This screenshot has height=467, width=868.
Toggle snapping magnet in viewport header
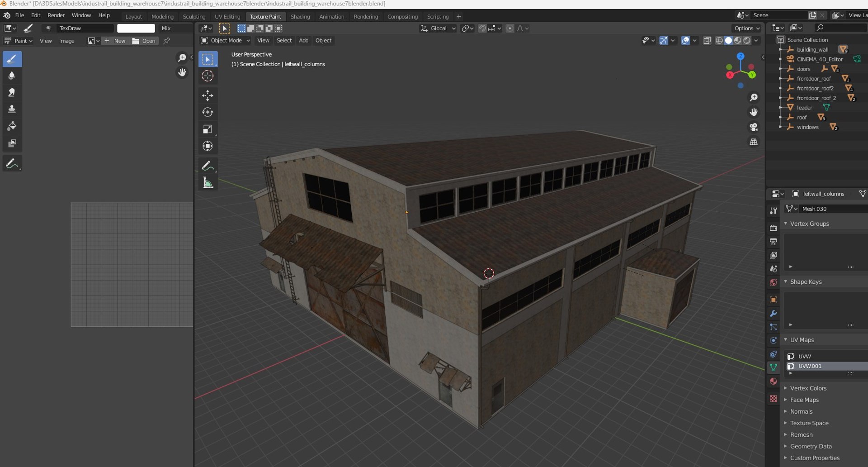click(482, 28)
